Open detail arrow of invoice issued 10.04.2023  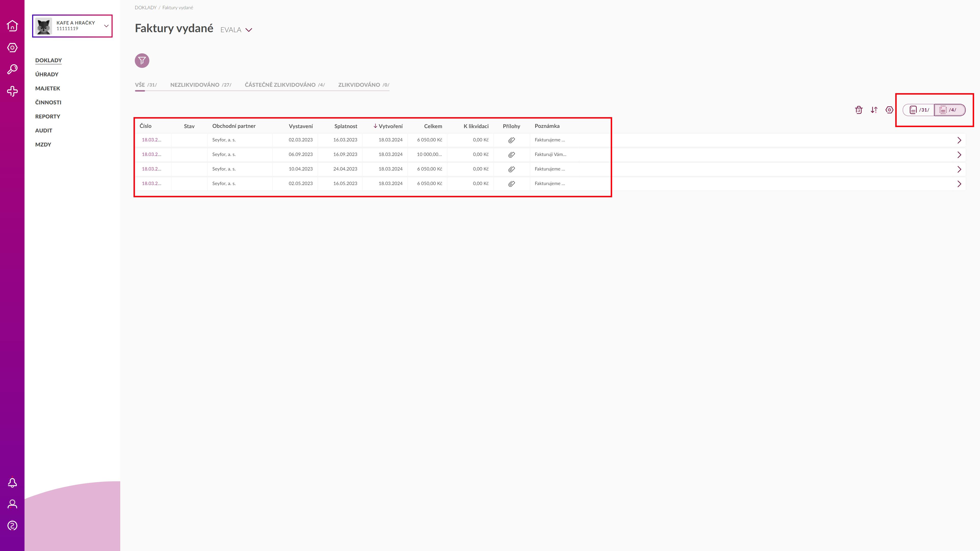[x=959, y=169]
